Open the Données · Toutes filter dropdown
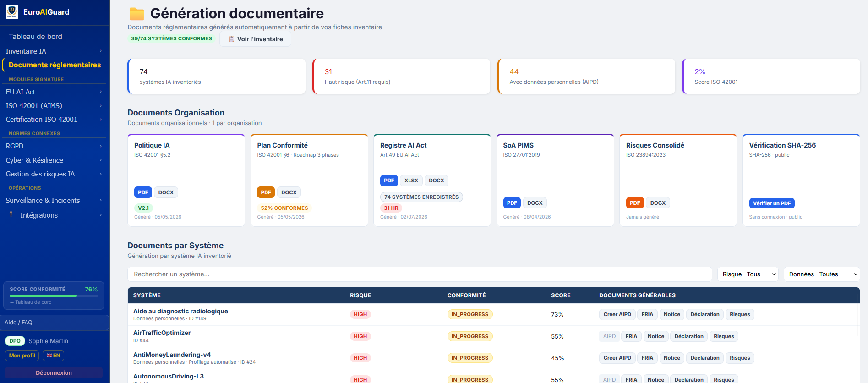This screenshot has width=868, height=383. tap(822, 274)
